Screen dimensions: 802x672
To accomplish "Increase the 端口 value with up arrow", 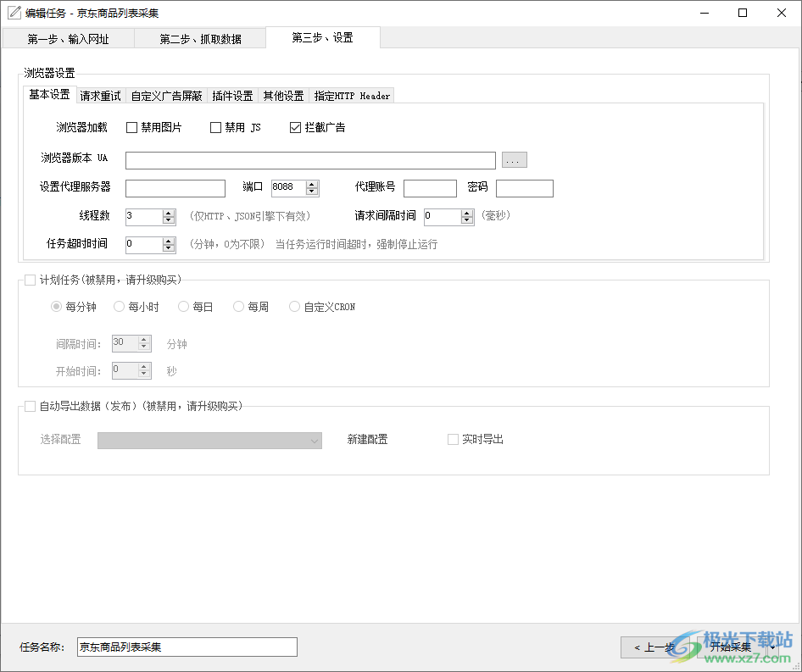I will coord(312,185).
